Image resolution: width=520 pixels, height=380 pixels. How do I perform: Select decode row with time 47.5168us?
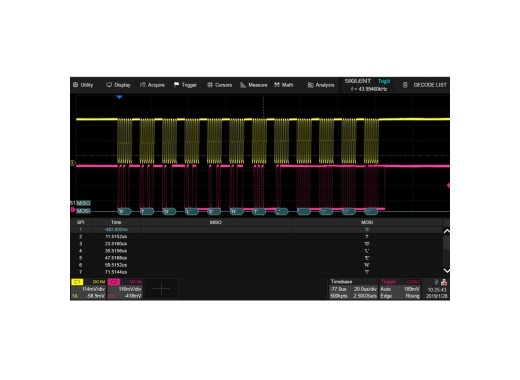(256, 258)
